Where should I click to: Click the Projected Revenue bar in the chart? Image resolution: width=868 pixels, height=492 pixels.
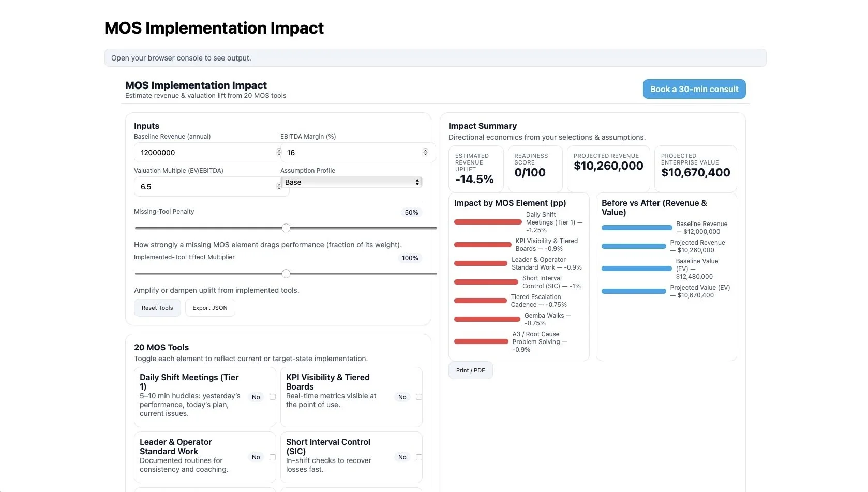(x=633, y=246)
